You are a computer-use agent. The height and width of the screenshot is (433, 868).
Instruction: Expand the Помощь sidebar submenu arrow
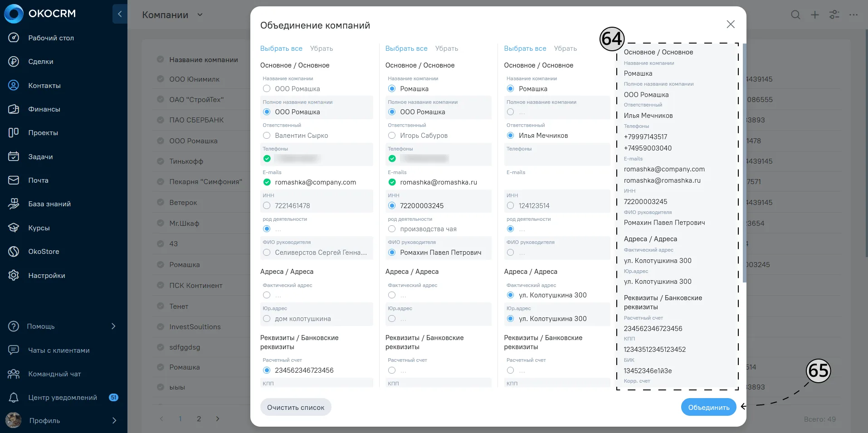pyautogui.click(x=113, y=326)
